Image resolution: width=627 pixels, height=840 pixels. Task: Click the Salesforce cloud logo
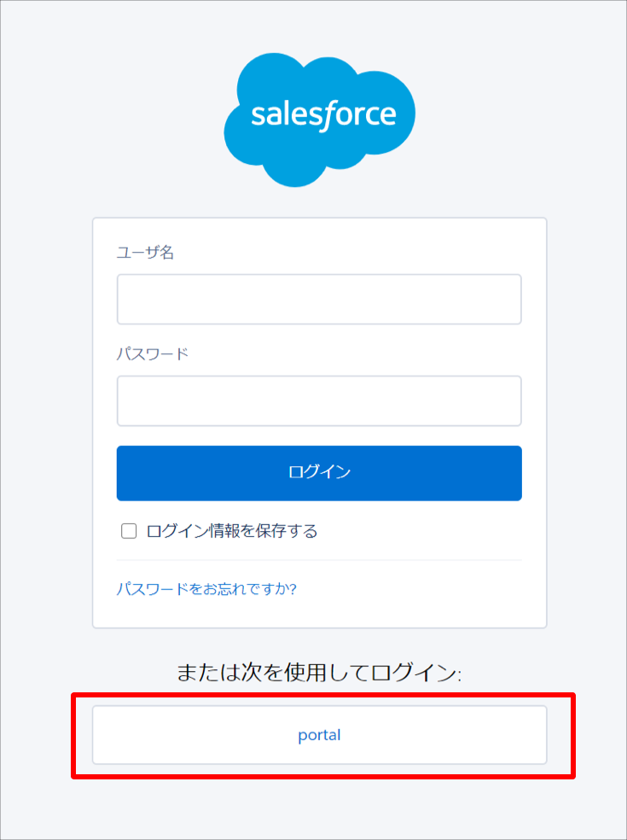point(320,120)
